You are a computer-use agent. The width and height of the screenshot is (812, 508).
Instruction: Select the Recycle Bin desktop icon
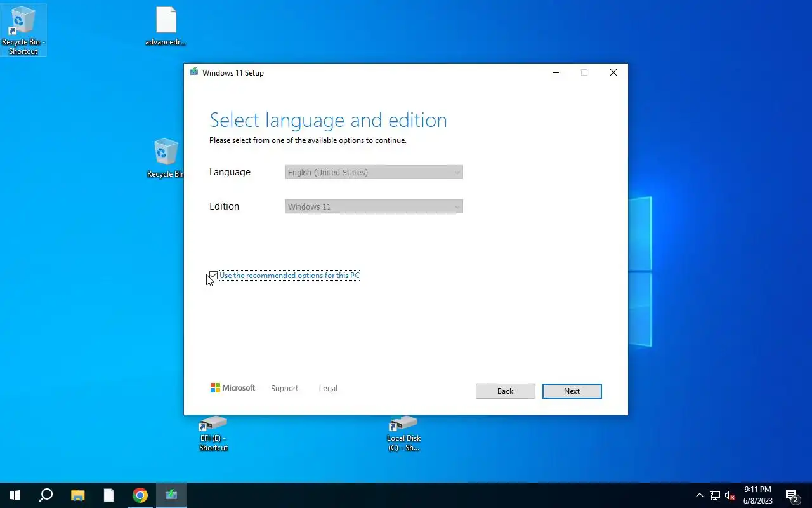(x=166, y=159)
